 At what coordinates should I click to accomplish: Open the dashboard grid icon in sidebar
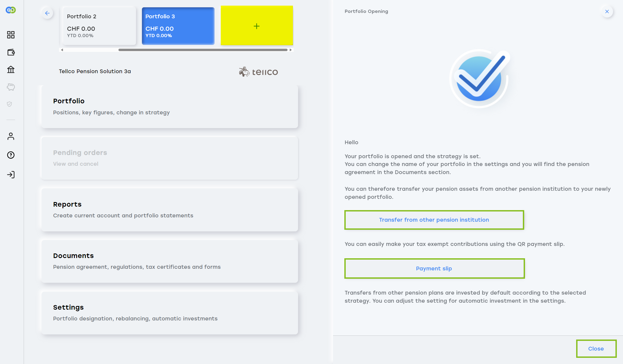coord(11,35)
